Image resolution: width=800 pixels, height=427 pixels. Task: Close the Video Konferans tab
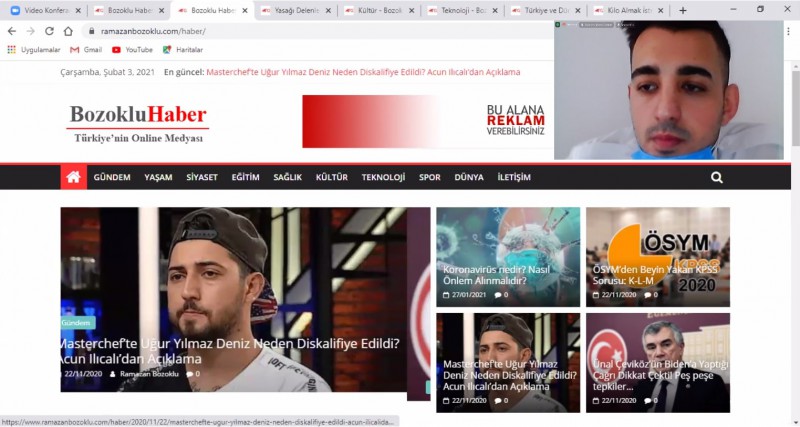click(x=77, y=10)
